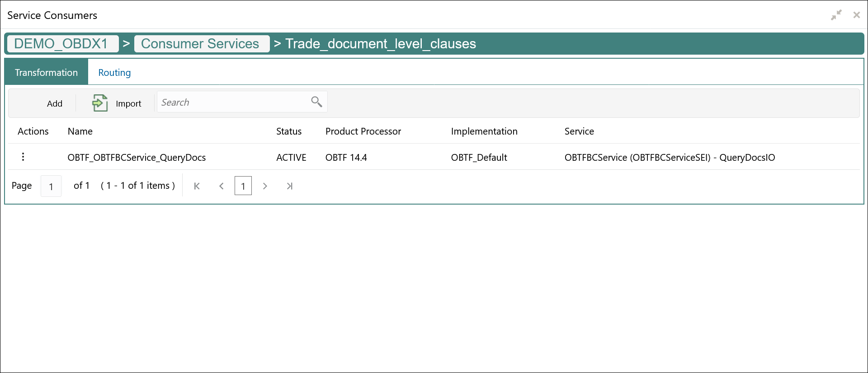Viewport: 868px width, 373px height.
Task: Click the Status column header
Action: [289, 131]
